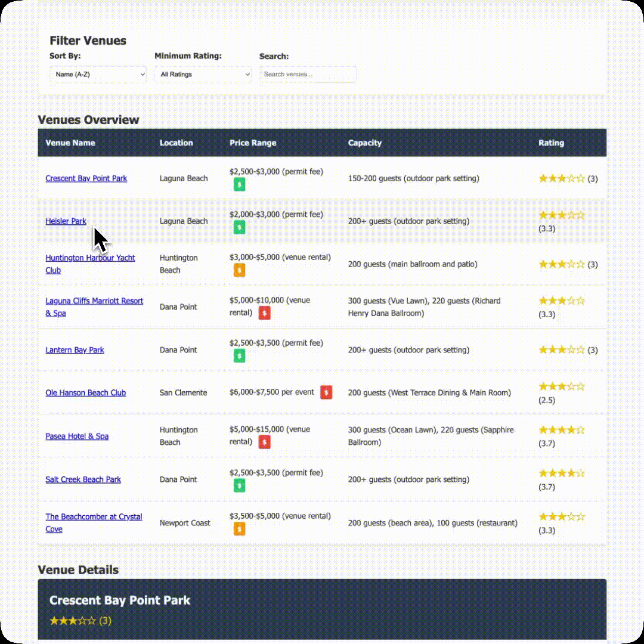Open the Sort By dropdown
The width and height of the screenshot is (644, 644).
98,75
